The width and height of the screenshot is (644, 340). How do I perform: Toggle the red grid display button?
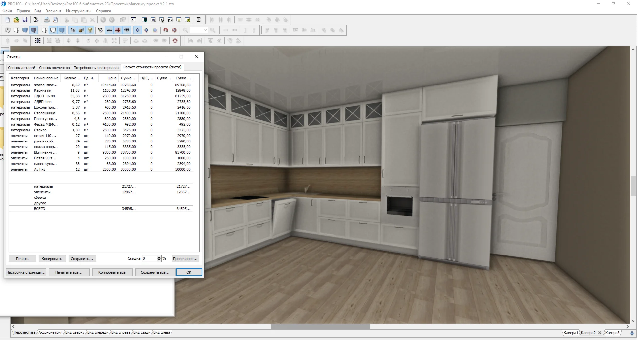click(118, 30)
